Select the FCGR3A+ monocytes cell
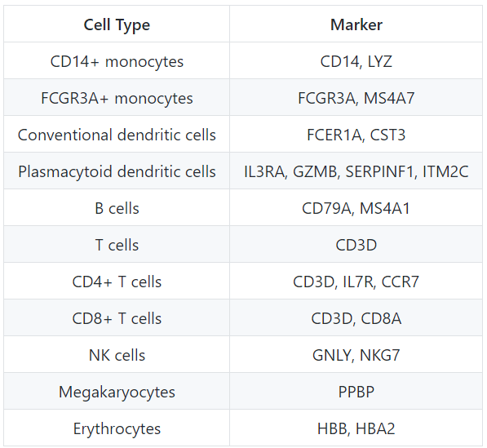 pos(117,98)
